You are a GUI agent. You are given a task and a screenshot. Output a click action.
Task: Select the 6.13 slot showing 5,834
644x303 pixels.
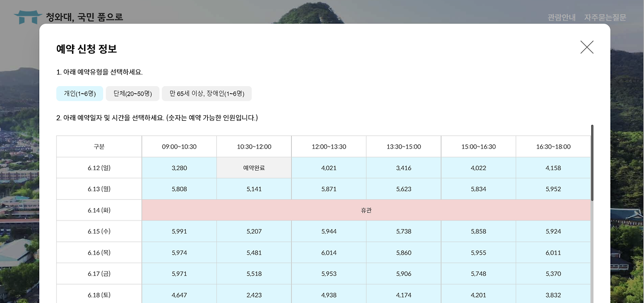pos(478,189)
